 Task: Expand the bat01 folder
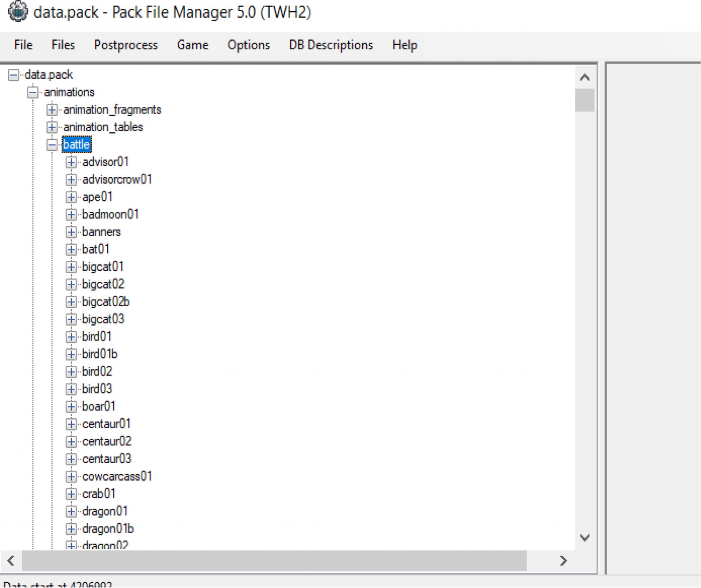(x=71, y=249)
